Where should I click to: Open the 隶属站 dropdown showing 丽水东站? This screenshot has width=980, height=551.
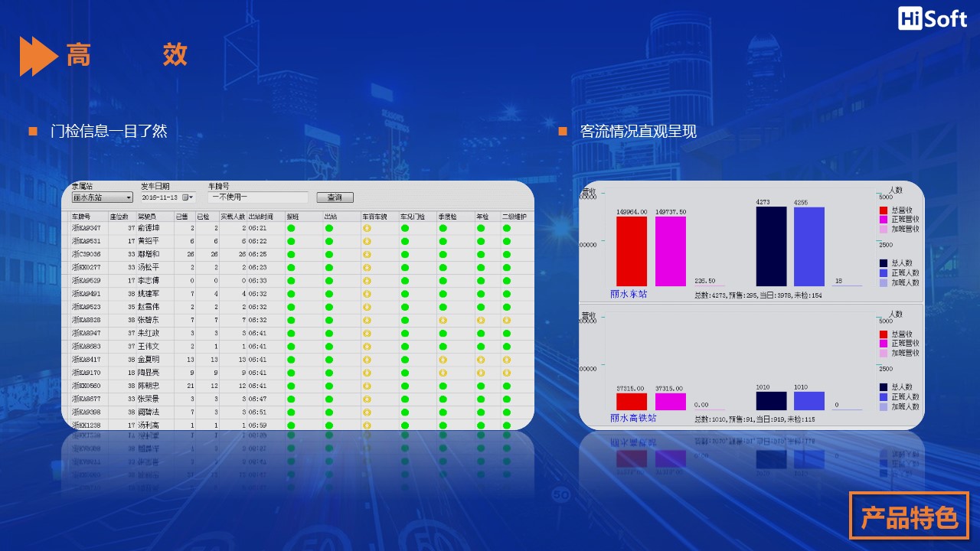point(103,197)
